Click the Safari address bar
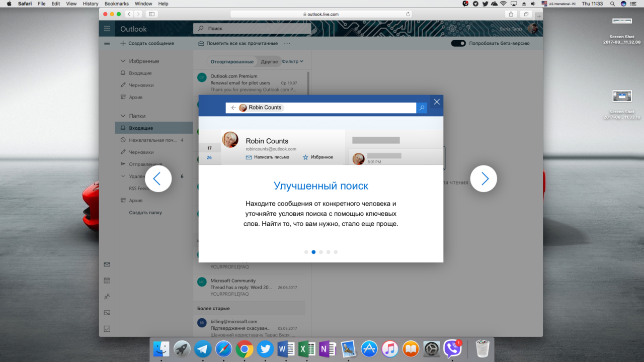The image size is (644, 362). pyautogui.click(x=321, y=14)
